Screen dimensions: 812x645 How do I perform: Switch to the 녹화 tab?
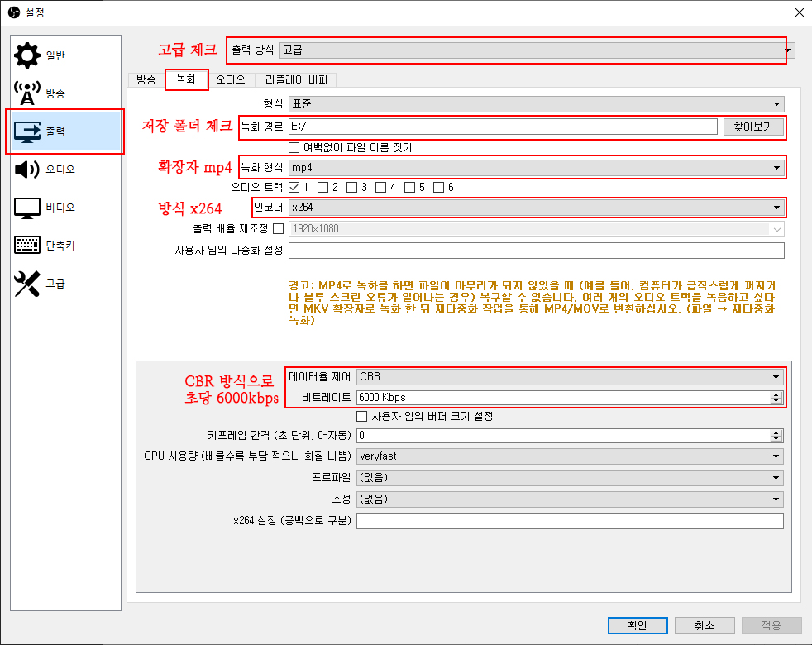[186, 79]
